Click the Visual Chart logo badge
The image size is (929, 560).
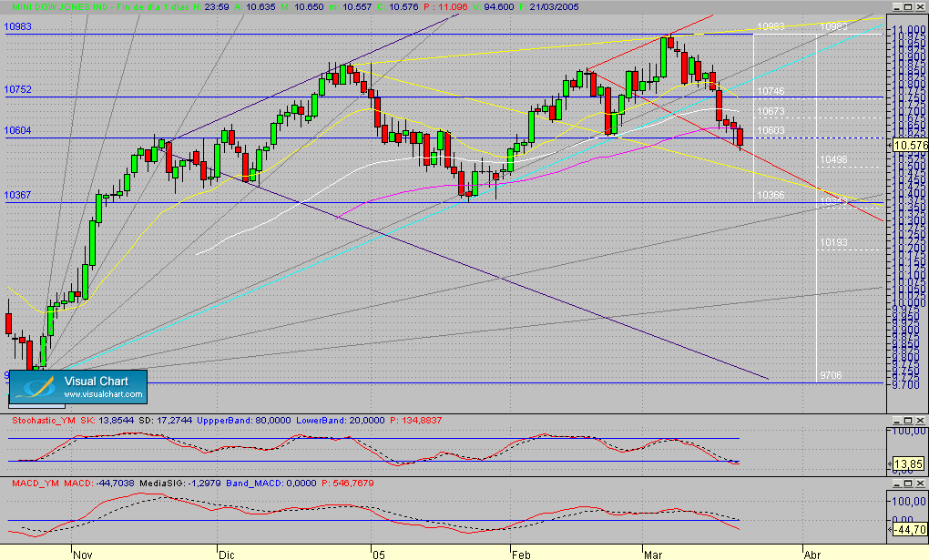78,387
